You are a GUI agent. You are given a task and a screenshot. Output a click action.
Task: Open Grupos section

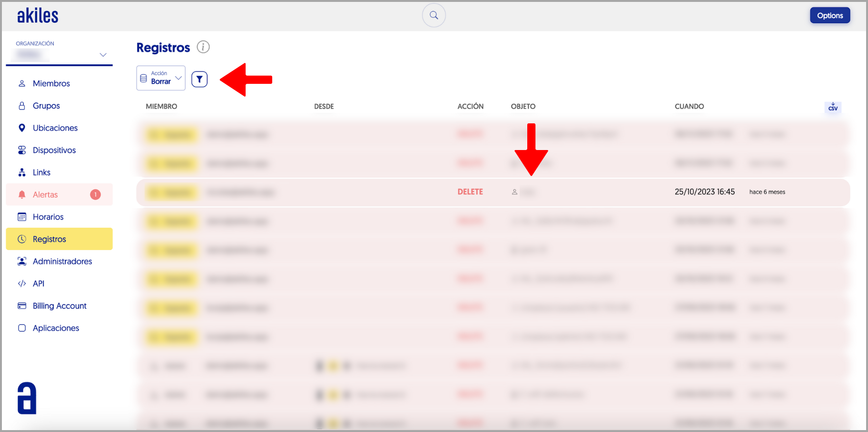[46, 106]
